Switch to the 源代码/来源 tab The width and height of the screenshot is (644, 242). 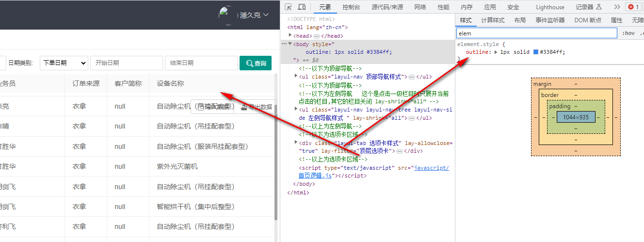pyautogui.click(x=387, y=7)
